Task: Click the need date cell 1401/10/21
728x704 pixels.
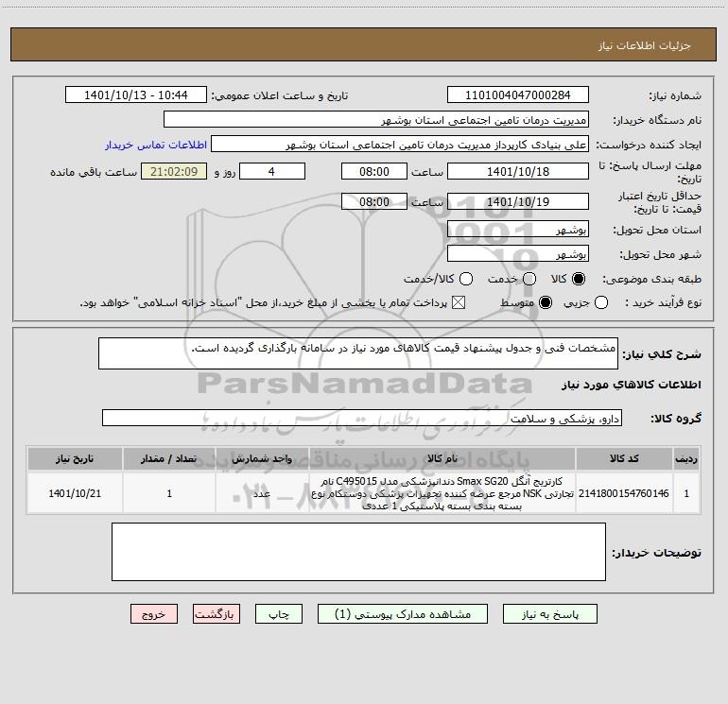Action: pos(75,493)
